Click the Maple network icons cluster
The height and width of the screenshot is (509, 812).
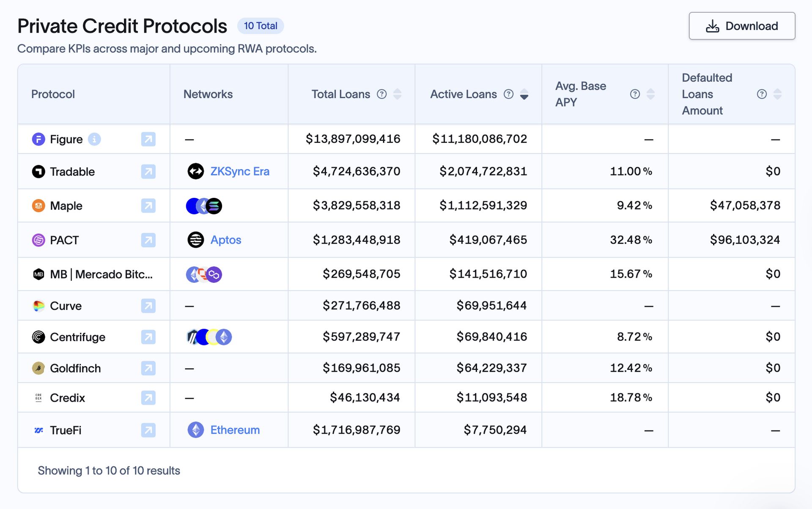coord(204,206)
